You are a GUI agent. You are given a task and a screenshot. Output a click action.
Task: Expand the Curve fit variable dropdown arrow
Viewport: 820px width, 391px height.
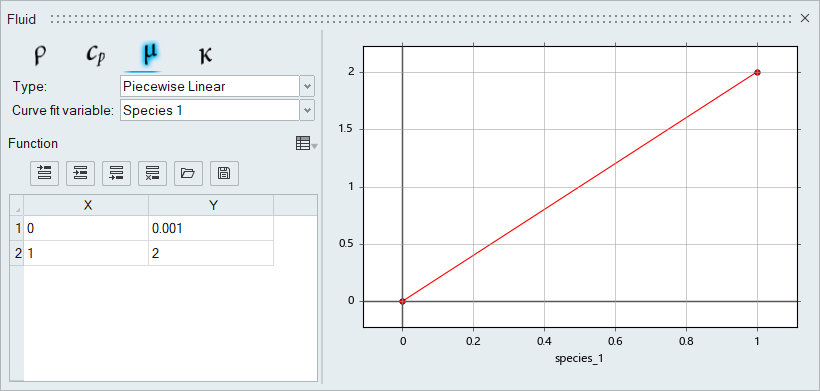pos(308,110)
